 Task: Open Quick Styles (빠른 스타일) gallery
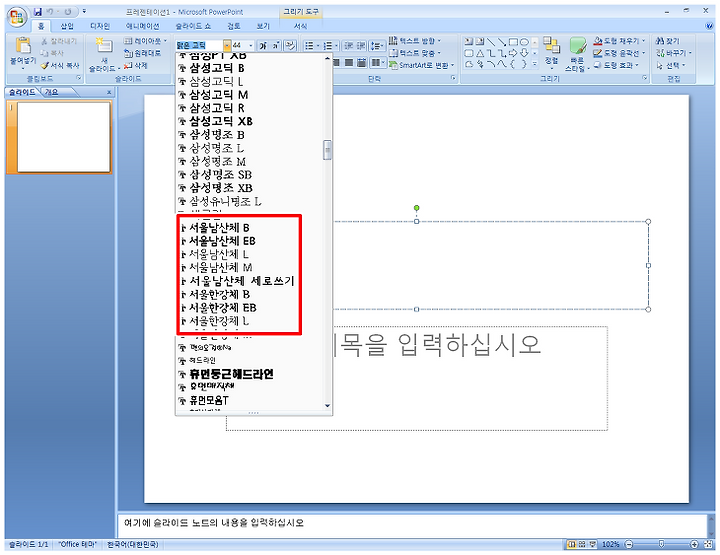coord(577,54)
